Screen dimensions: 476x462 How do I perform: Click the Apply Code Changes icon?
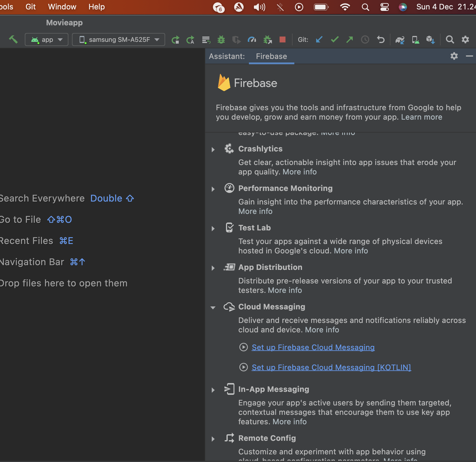pyautogui.click(x=206, y=39)
